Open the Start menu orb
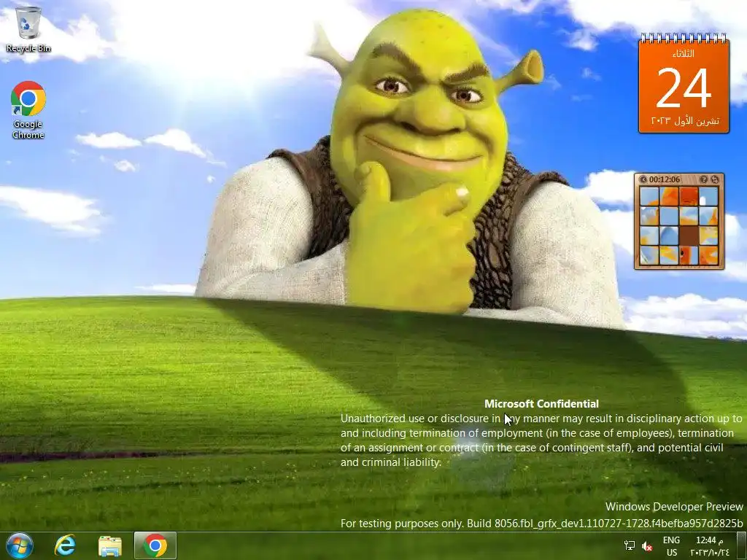 [x=20, y=545]
